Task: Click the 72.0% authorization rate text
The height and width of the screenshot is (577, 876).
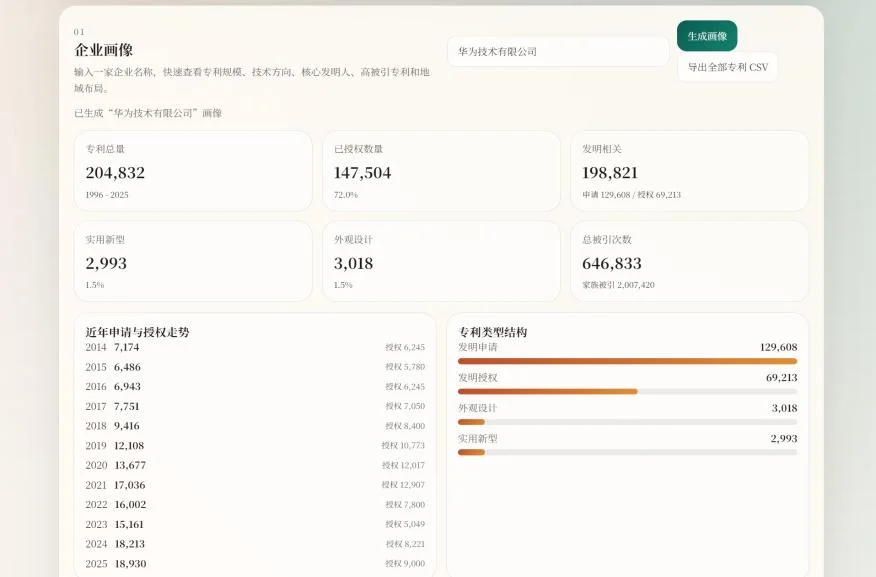Action: (x=346, y=195)
